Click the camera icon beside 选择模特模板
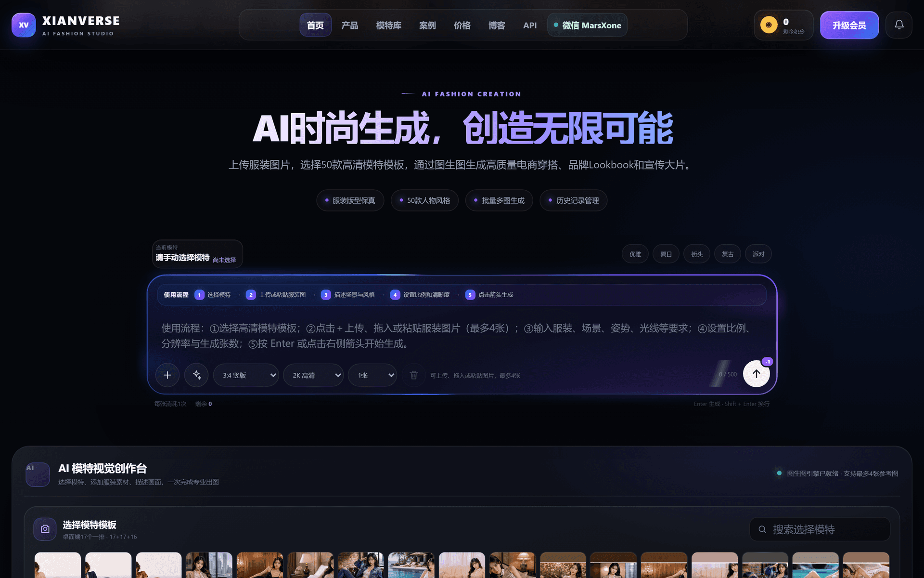Image resolution: width=924 pixels, height=578 pixels. [x=45, y=529]
